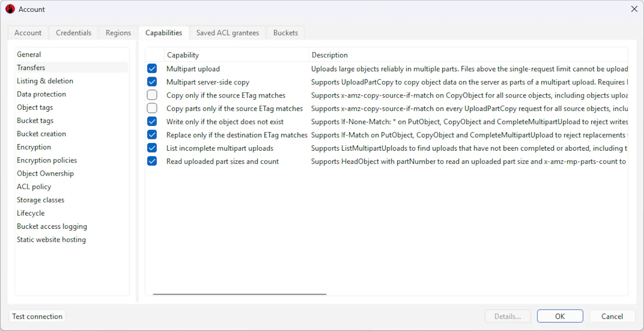Viewport: 644px width, 331px height.
Task: Disable Multipart server-side copy checkbox
Action: click(x=152, y=82)
